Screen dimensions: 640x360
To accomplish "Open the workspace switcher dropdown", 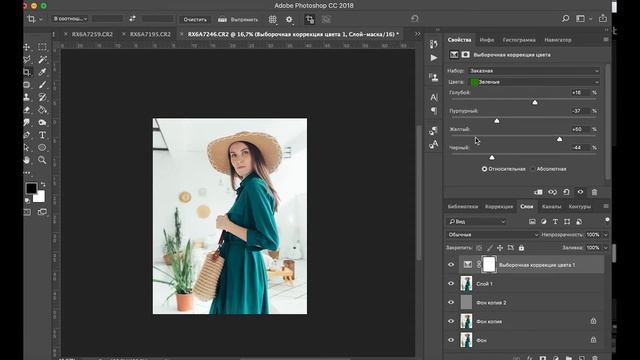I will [583, 19].
